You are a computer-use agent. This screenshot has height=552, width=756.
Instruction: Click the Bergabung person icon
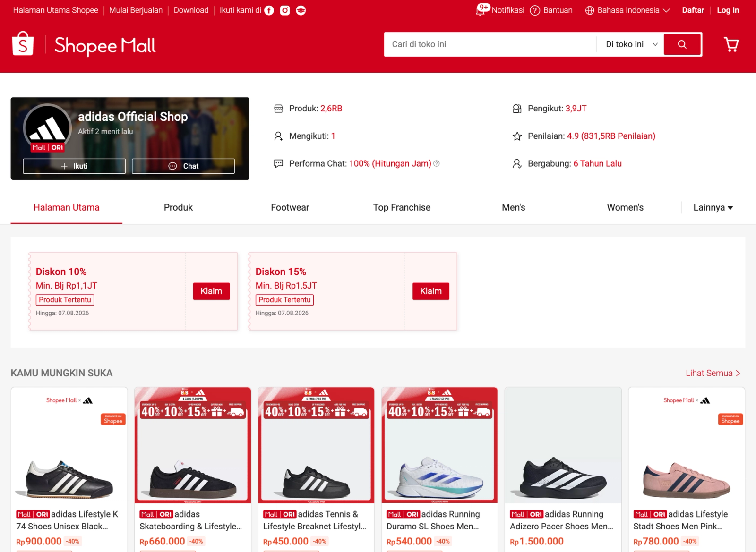[517, 163]
